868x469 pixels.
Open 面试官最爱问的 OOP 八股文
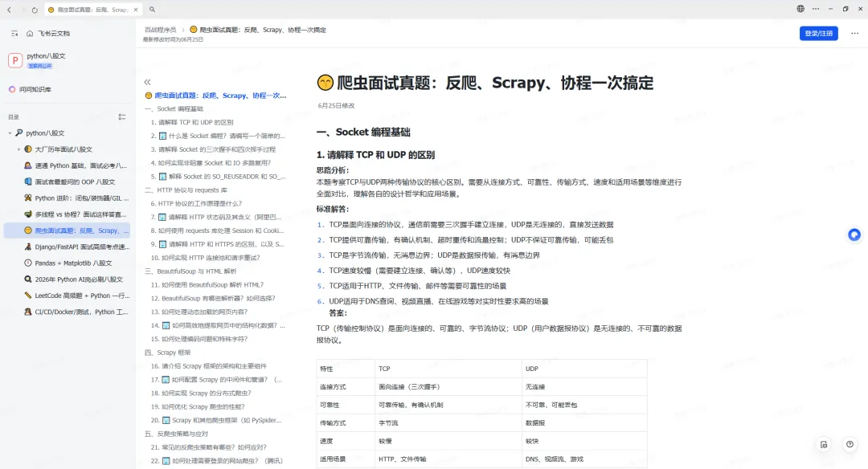point(70,182)
